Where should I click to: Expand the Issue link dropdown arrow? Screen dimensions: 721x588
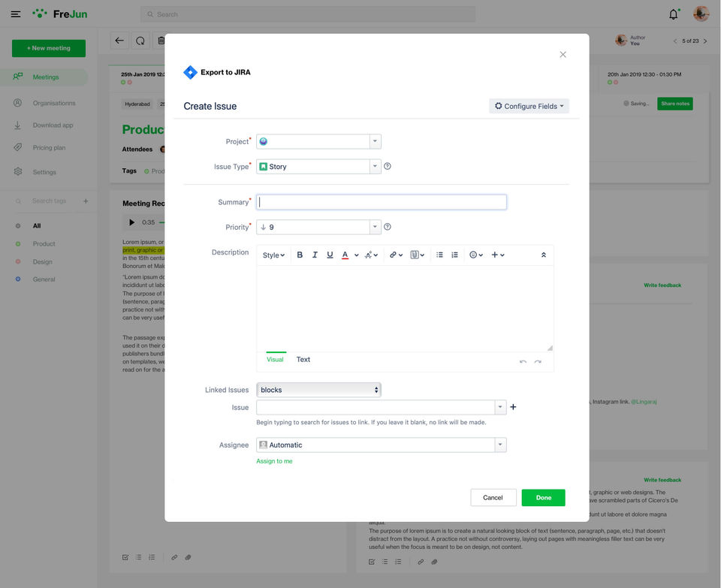500,407
